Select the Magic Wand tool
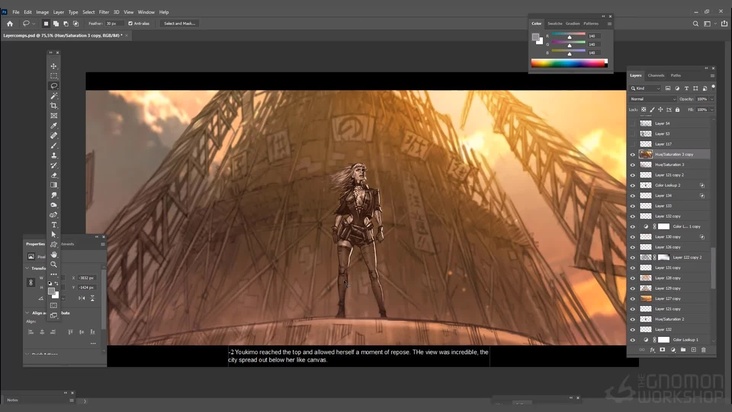 (54, 96)
